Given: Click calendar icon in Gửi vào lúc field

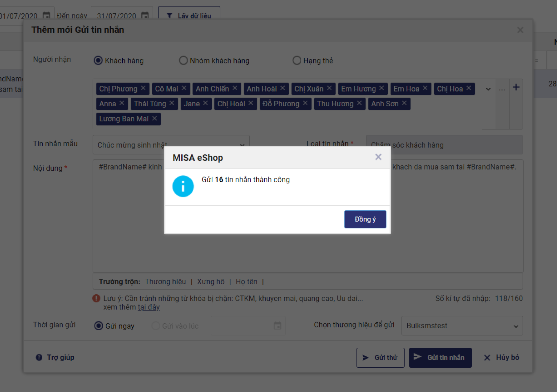Looking at the screenshot, I should [x=277, y=326].
